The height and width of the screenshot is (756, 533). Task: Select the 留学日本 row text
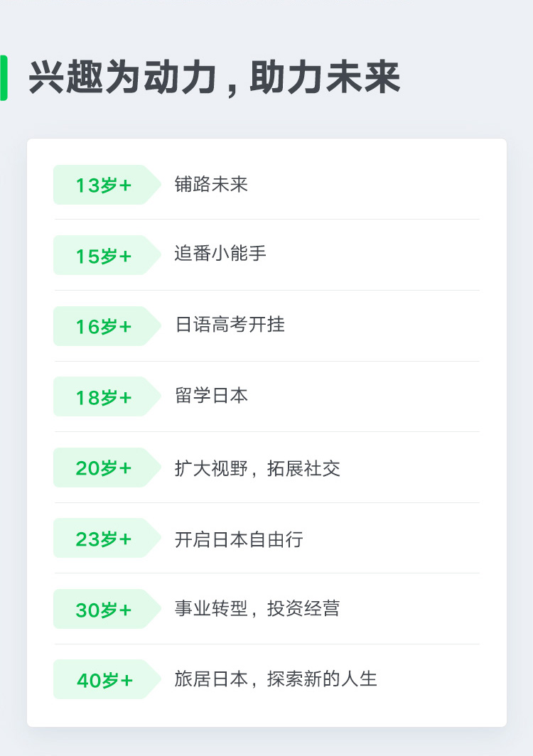click(x=211, y=395)
